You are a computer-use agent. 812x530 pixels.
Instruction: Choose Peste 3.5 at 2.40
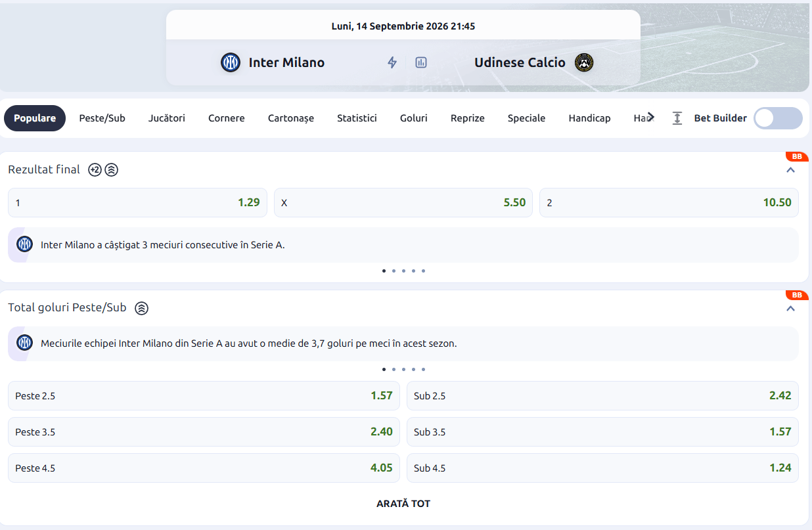click(204, 432)
